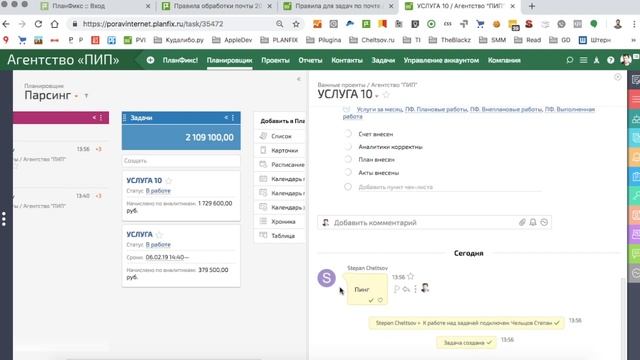This screenshot has height=360, width=640.
Task: Show more bookmarks chevron in bookmarks bar
Action: coord(633,40)
